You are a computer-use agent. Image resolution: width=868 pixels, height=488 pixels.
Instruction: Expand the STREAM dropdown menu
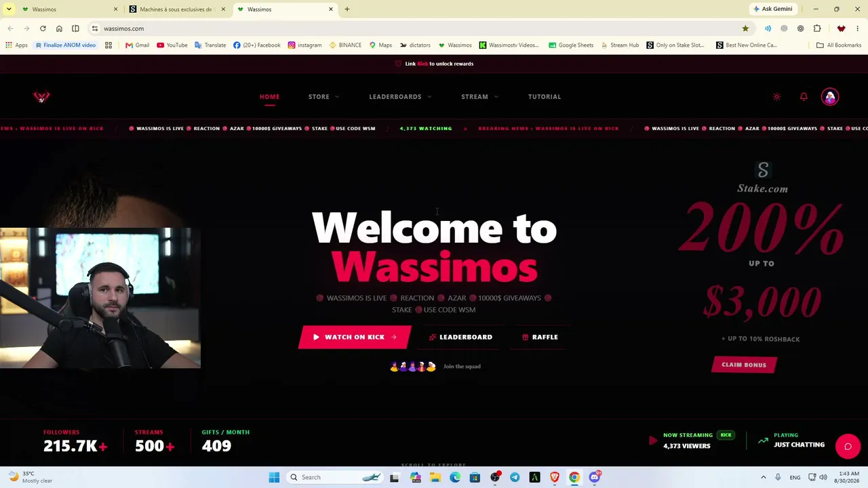[479, 97]
